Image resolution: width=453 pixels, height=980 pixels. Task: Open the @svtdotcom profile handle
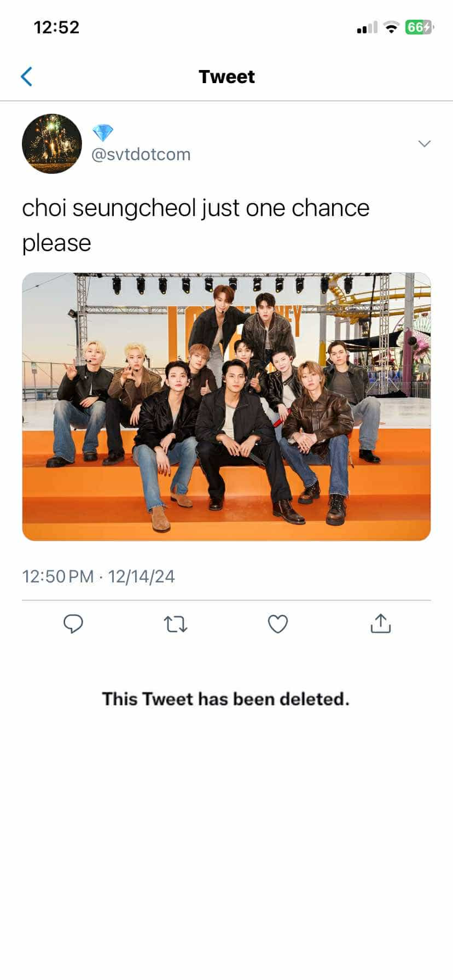pyautogui.click(x=141, y=155)
